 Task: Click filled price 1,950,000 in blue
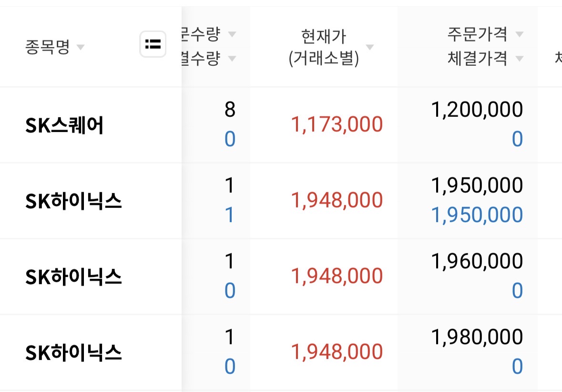coord(477,215)
